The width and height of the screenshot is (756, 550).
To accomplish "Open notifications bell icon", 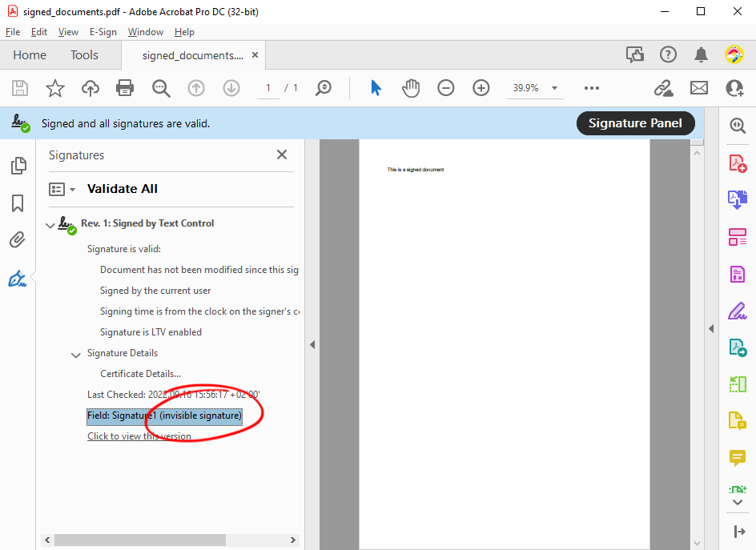I will 701,54.
